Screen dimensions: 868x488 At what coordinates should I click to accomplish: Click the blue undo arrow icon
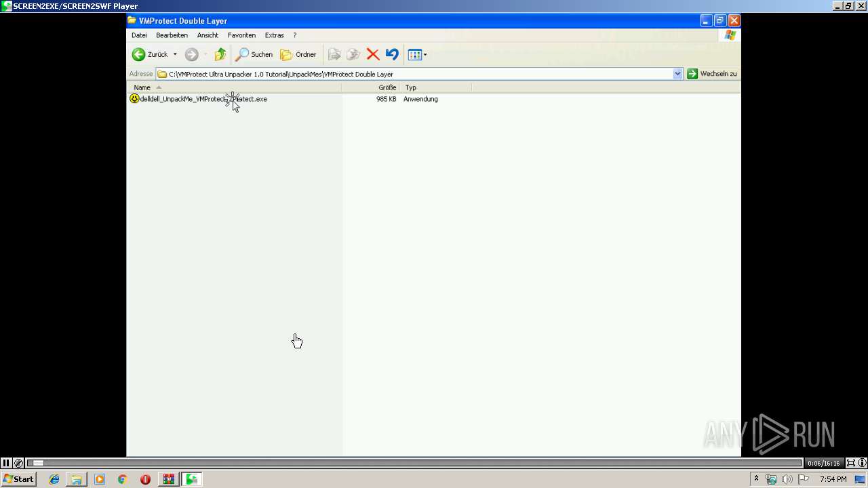(392, 54)
